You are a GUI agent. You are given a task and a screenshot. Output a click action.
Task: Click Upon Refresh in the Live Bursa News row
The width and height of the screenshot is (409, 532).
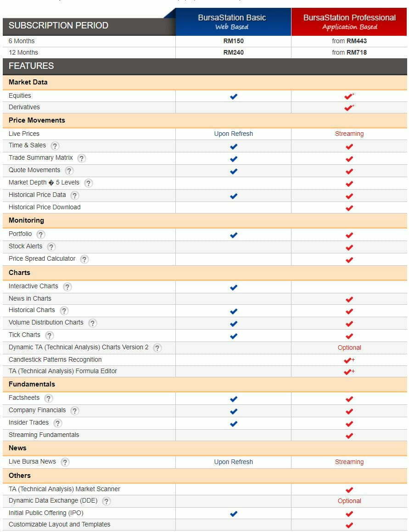coord(233,462)
